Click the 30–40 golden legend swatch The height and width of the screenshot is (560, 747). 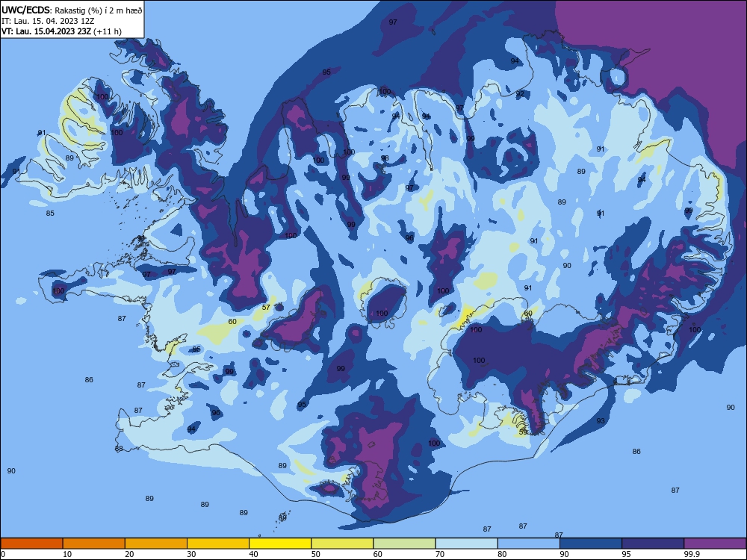(x=218, y=544)
